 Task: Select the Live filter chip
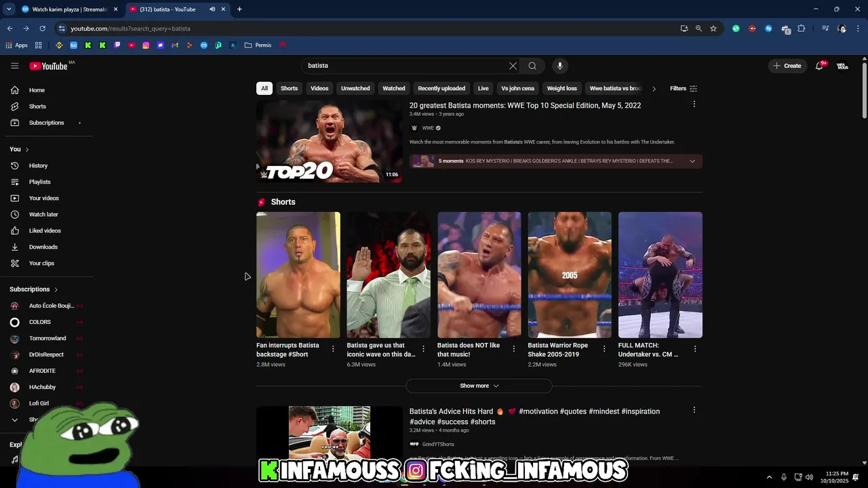click(483, 89)
